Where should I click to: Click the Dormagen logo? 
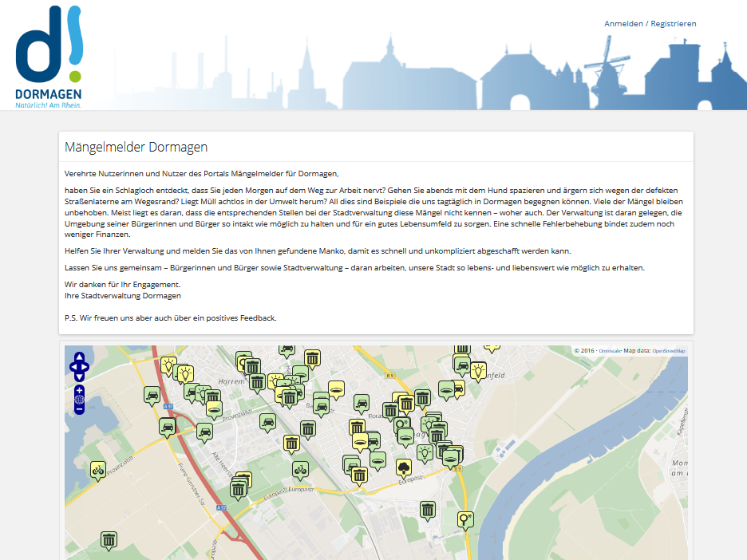coord(49,57)
